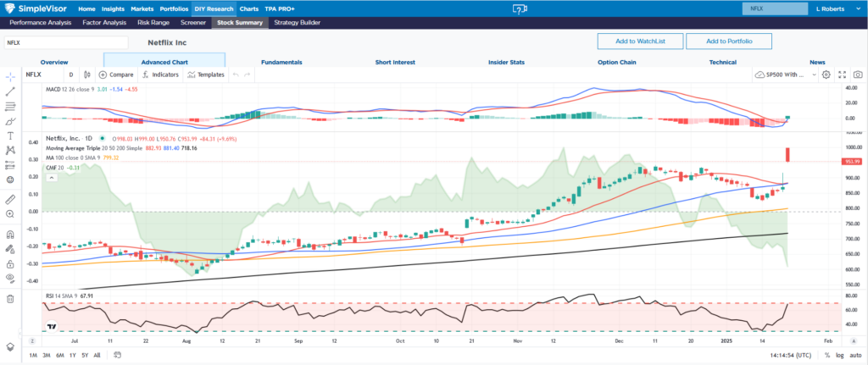
Task: Open the Insights menu
Action: (113, 9)
